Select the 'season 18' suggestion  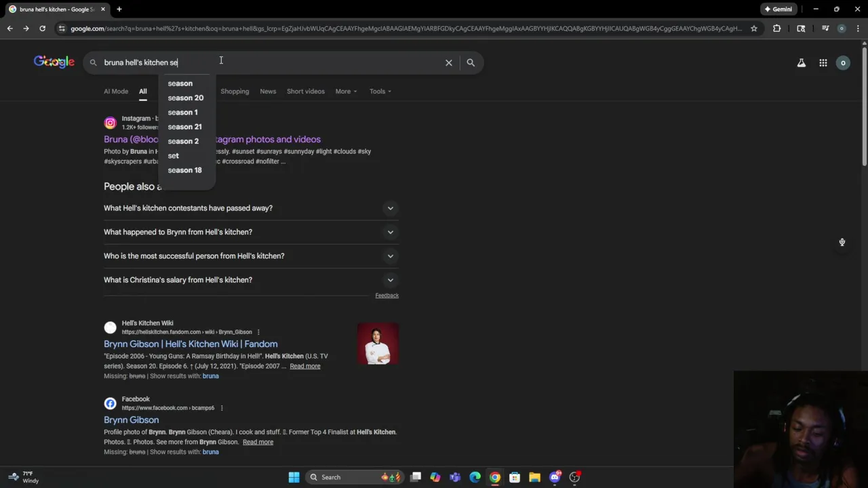pos(186,170)
